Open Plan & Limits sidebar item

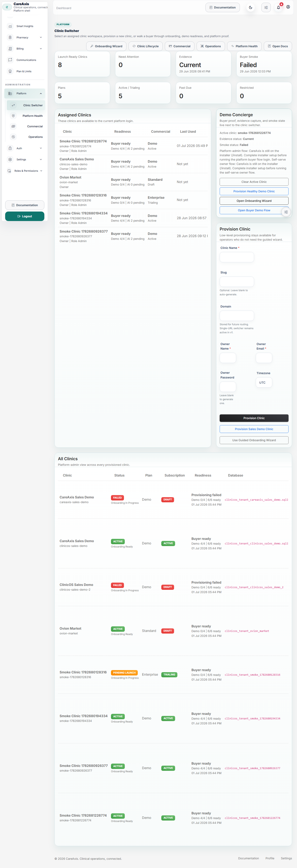pyautogui.click(x=25, y=71)
